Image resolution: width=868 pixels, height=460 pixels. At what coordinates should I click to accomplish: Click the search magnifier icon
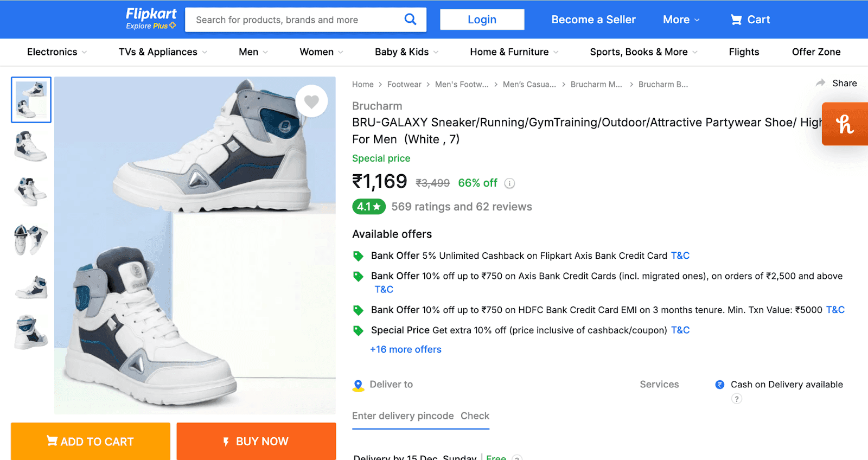point(410,20)
